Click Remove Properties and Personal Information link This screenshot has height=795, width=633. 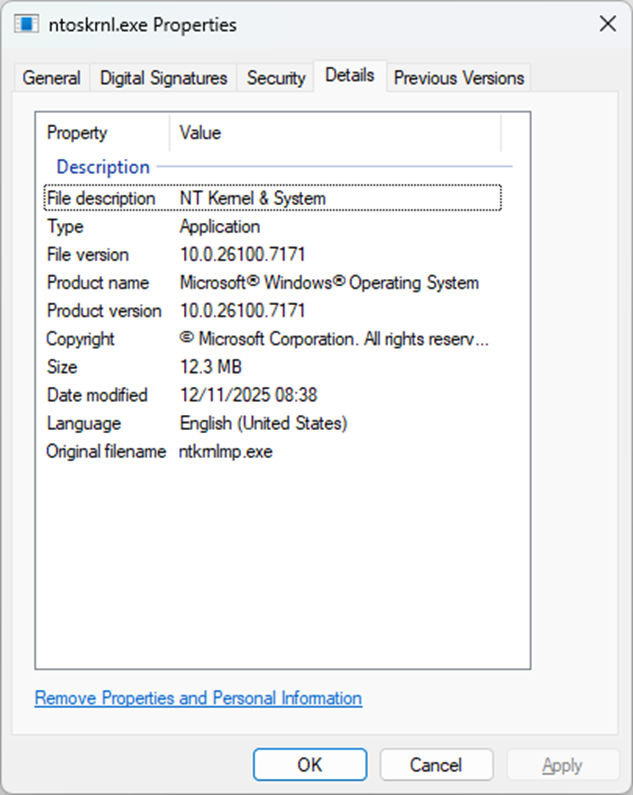click(198, 698)
